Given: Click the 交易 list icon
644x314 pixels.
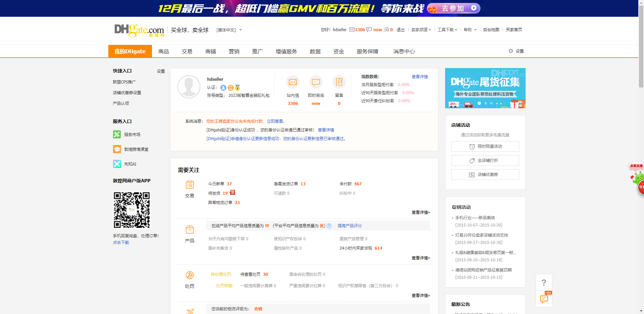Looking at the screenshot, I should [190, 185].
